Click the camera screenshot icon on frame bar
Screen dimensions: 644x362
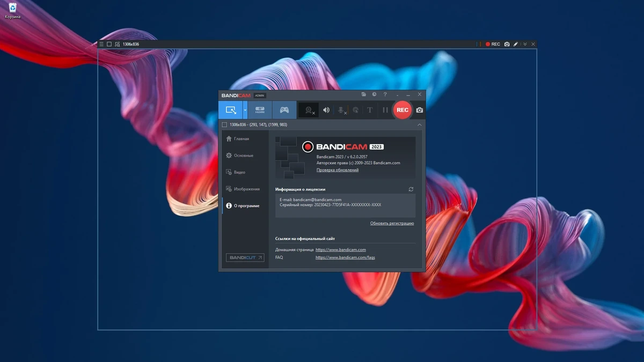point(507,44)
